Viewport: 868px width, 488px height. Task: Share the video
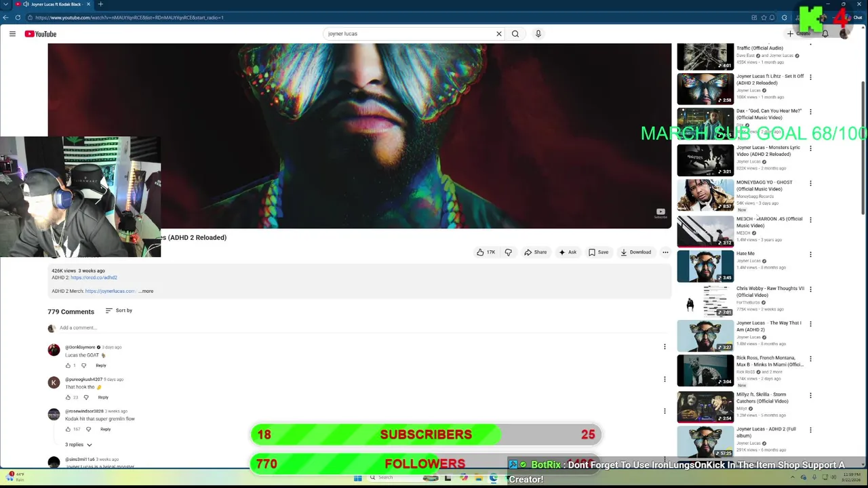[x=535, y=252]
